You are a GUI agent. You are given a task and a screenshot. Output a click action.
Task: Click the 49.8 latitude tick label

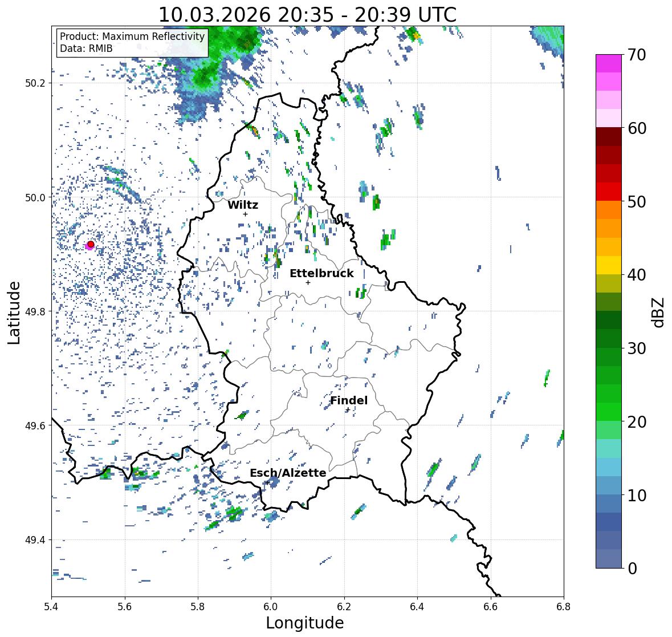click(35, 311)
